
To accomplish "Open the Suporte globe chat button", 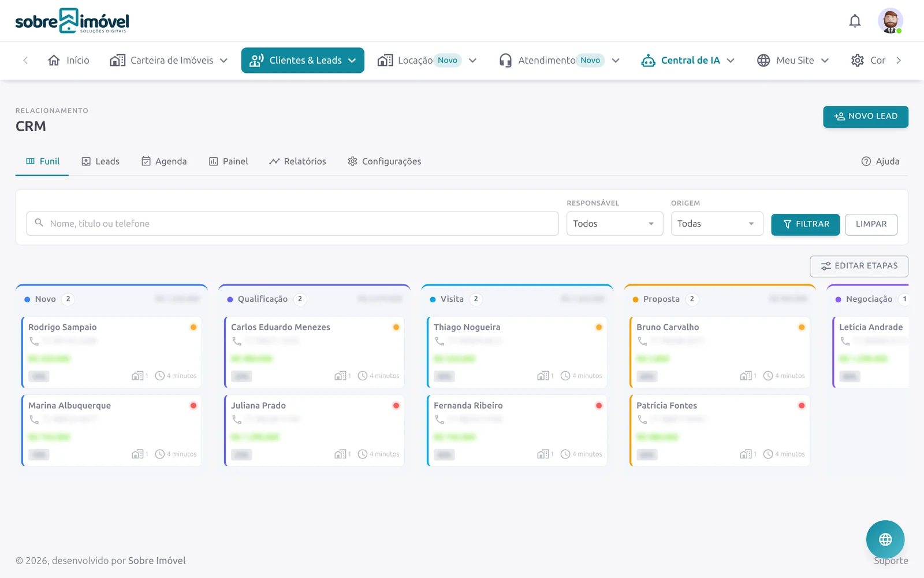I will (x=885, y=539).
